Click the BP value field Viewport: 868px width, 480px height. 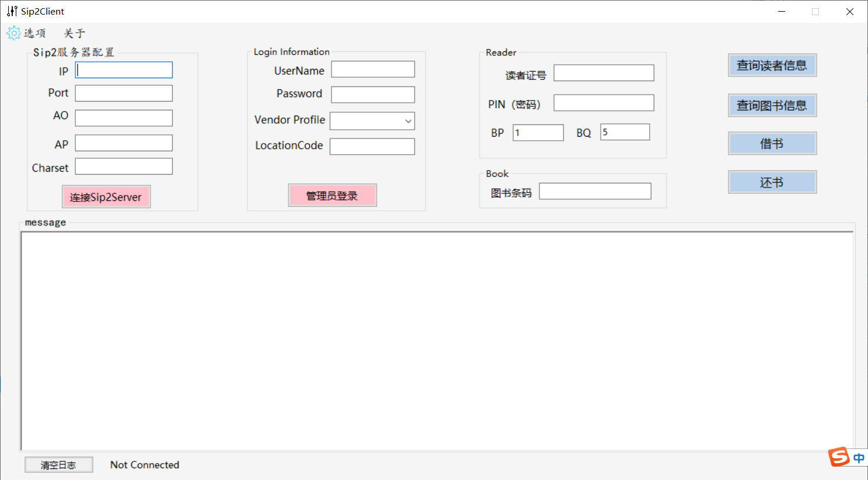pyautogui.click(x=537, y=132)
